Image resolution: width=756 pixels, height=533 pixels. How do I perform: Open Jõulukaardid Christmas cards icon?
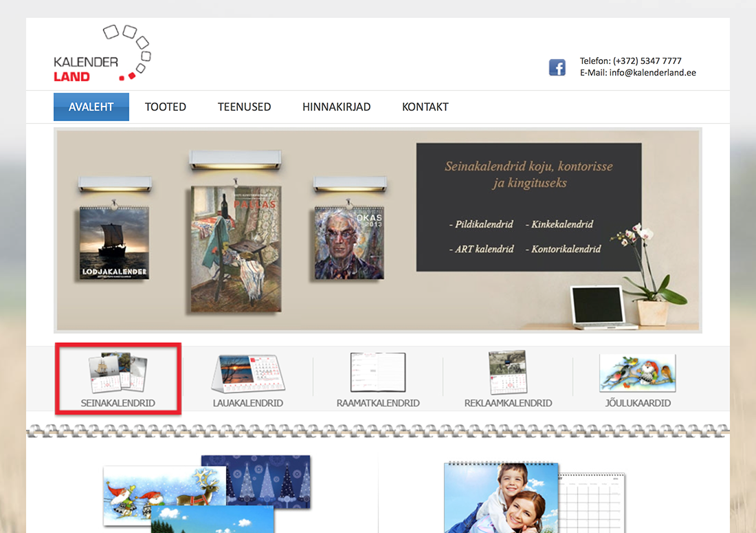(x=637, y=373)
